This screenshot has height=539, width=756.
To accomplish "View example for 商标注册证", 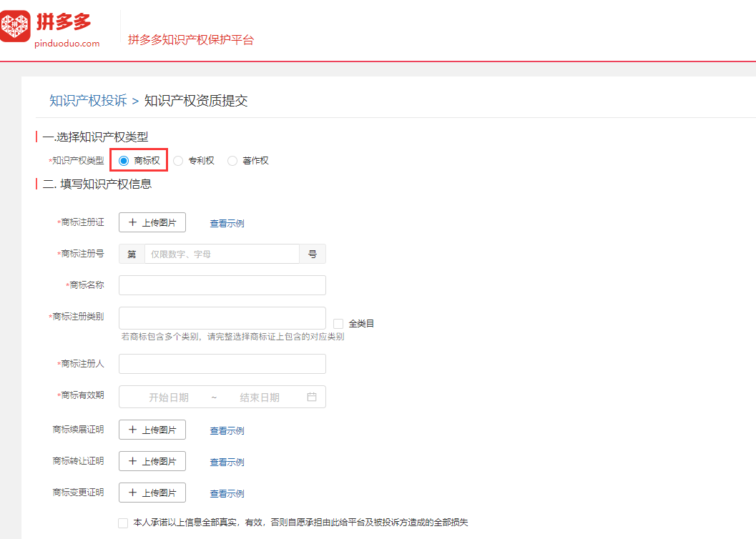I will 227,224.
